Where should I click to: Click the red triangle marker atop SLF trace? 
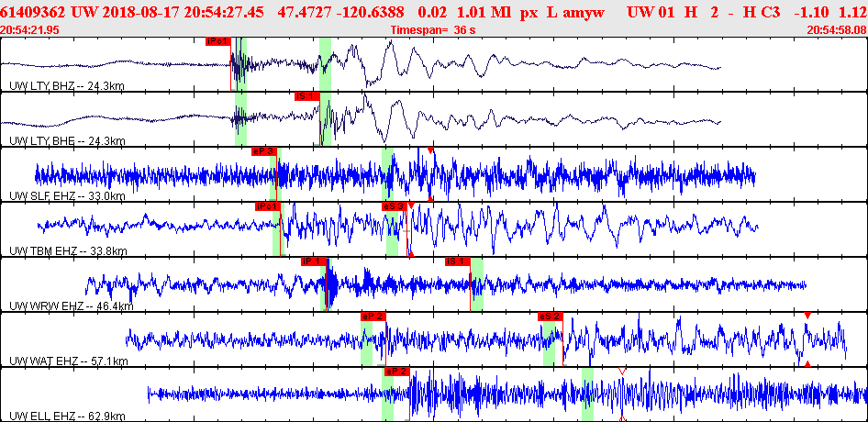click(430, 150)
